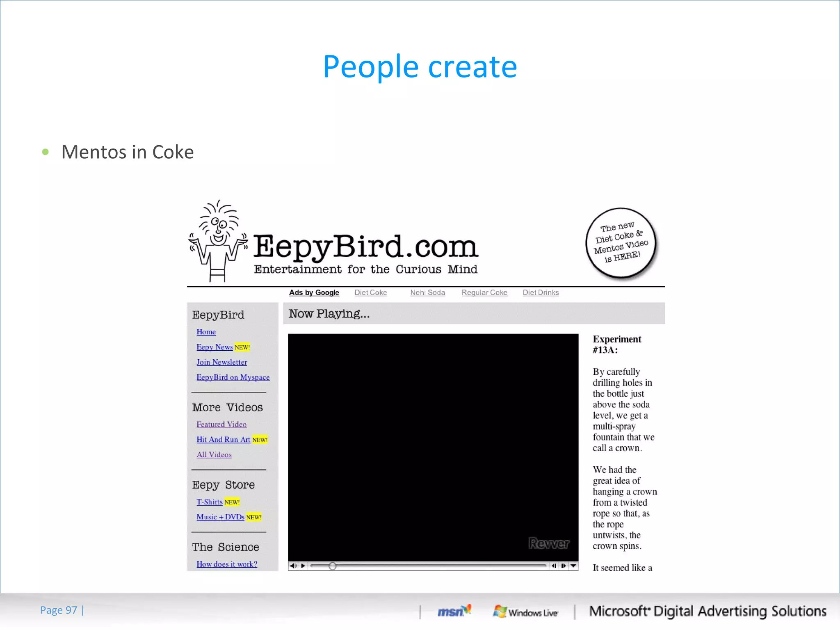Open Music + DVDs link
This screenshot has width=840, height=630.
[220, 517]
